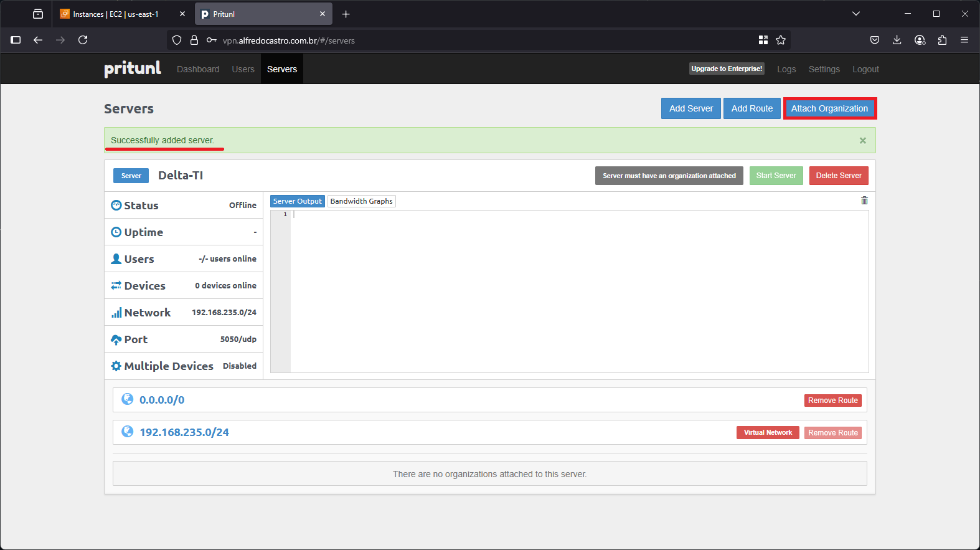Viewport: 980px width, 550px height.
Task: Open the recent browsing tabs icon
Action: tap(38, 14)
